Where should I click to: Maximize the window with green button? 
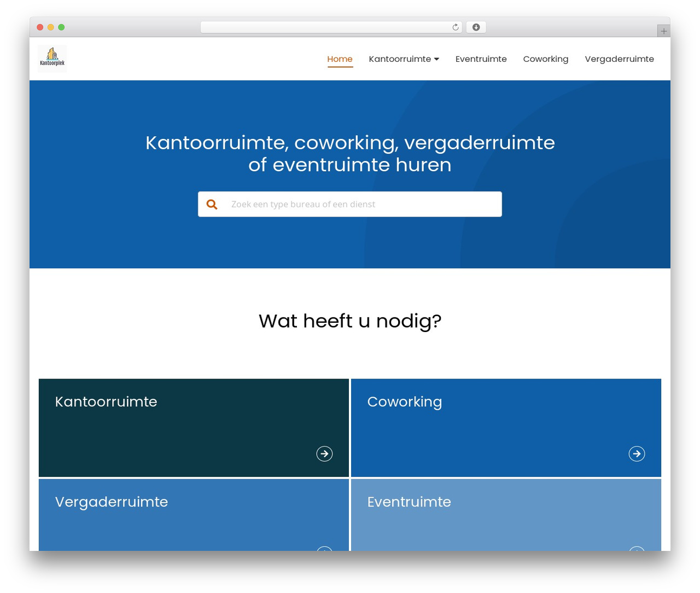click(x=61, y=27)
